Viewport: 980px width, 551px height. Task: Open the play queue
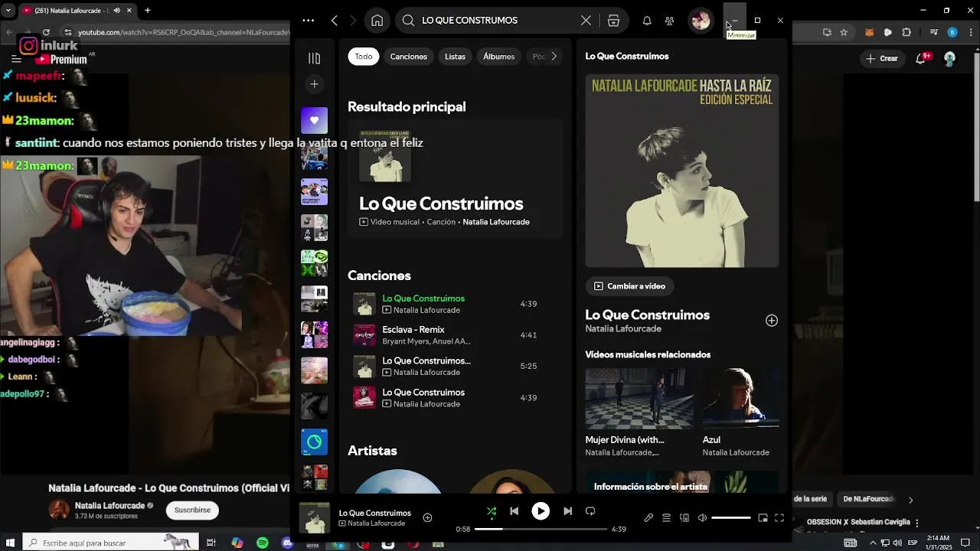pyautogui.click(x=666, y=518)
